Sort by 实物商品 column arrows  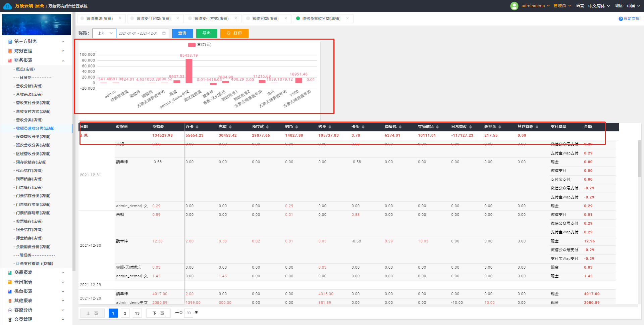[437, 127]
